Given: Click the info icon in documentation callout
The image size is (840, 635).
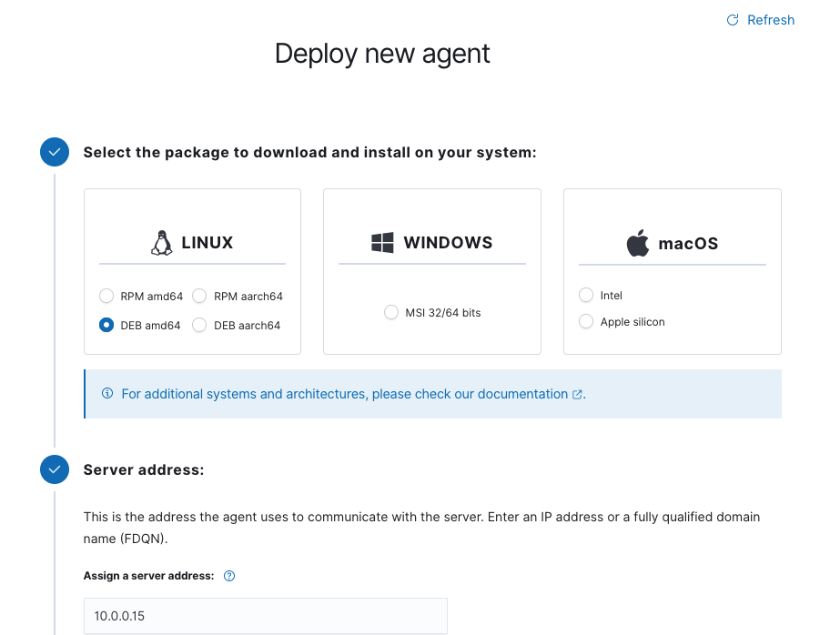Looking at the screenshot, I should [x=107, y=394].
